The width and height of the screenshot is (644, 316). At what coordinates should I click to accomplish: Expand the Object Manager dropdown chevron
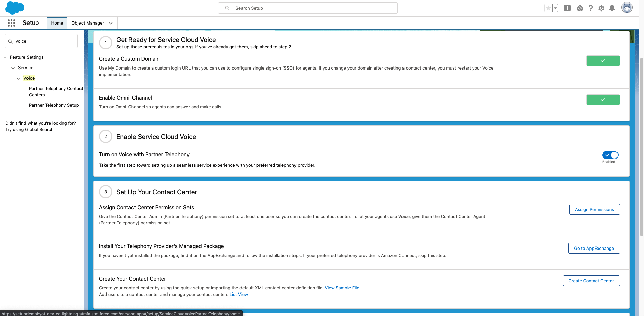[111, 23]
